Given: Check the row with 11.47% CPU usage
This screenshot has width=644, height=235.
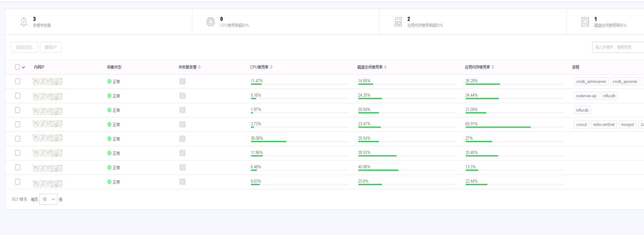Looking at the screenshot, I should [17, 82].
